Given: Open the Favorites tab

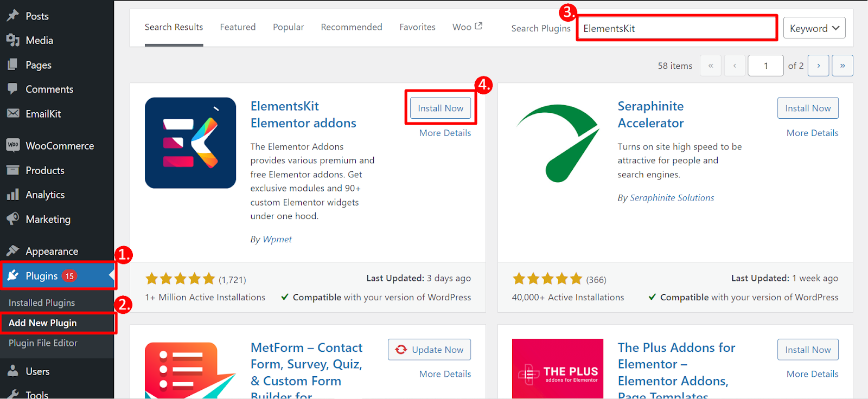Looking at the screenshot, I should [x=417, y=27].
